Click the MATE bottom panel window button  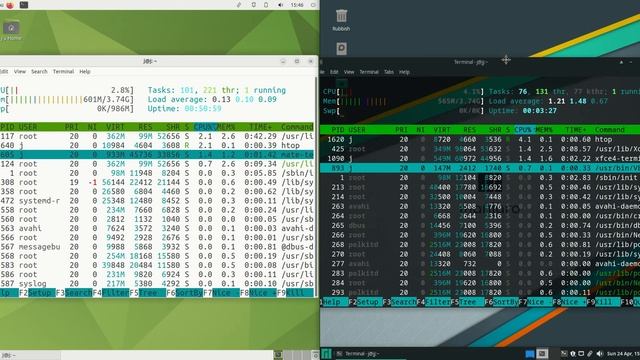coord(30,356)
